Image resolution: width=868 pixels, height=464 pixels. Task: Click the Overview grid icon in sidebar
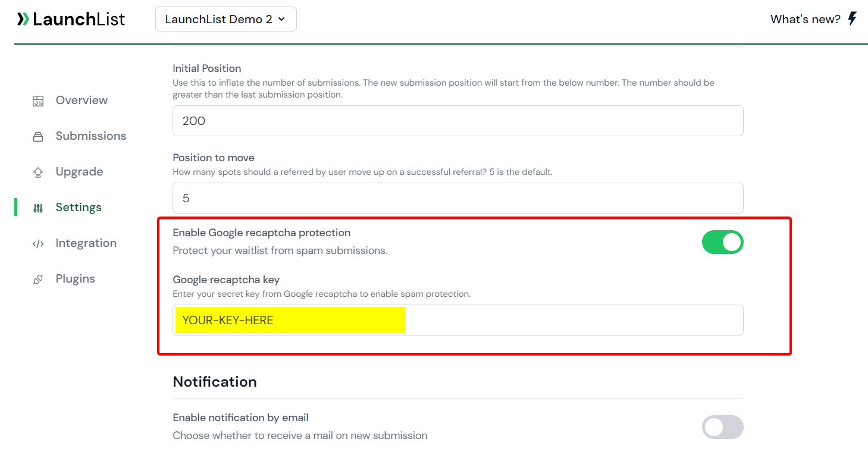(37, 100)
